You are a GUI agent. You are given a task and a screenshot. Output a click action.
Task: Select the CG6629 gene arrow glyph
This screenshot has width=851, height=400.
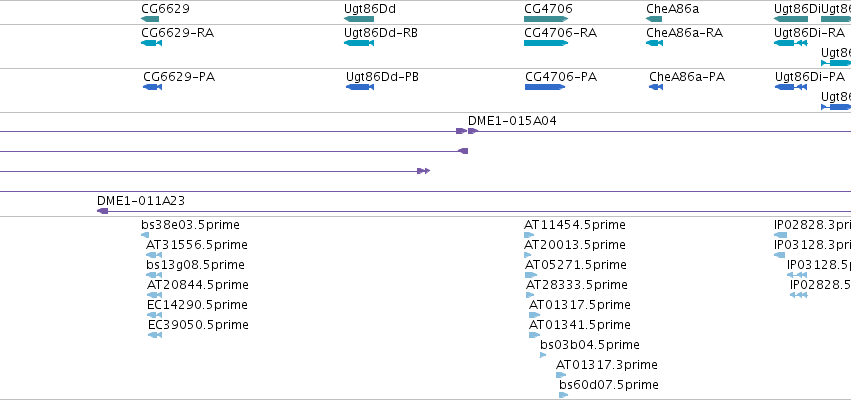click(x=150, y=19)
